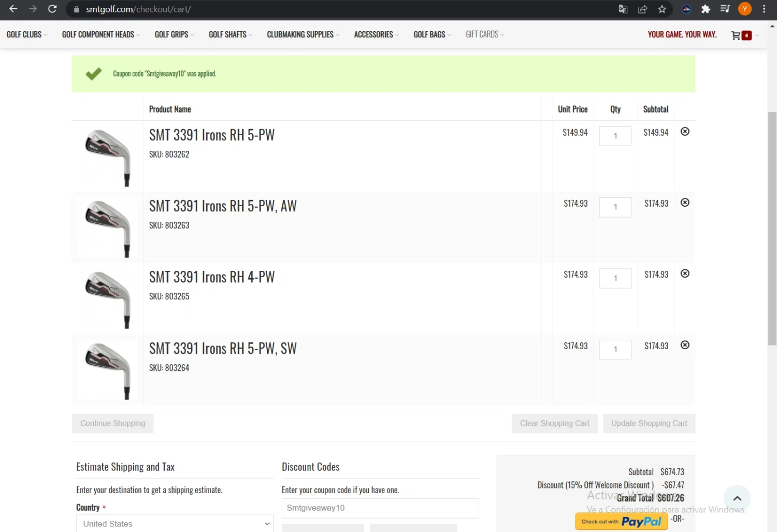Image resolution: width=777 pixels, height=532 pixels.
Task: Click the Subtotal $674.73 summary value
Action: 672,472
